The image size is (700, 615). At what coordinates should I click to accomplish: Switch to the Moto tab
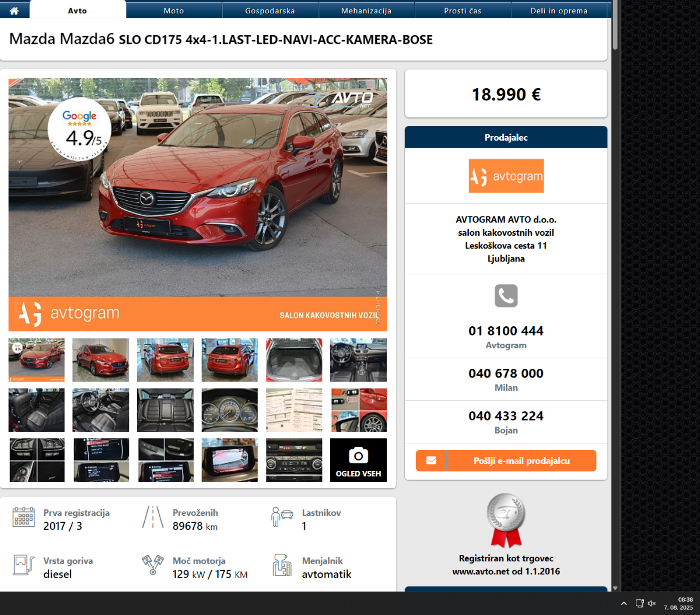click(x=174, y=10)
